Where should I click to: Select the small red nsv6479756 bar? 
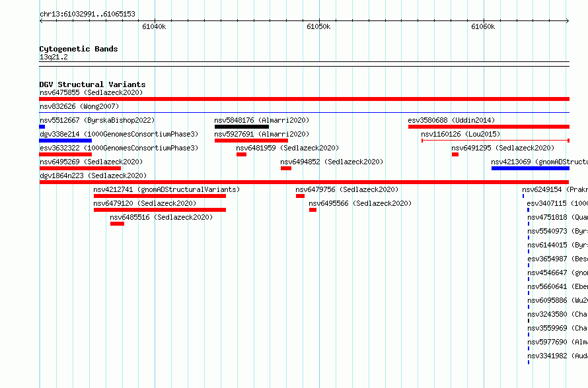coord(300,196)
